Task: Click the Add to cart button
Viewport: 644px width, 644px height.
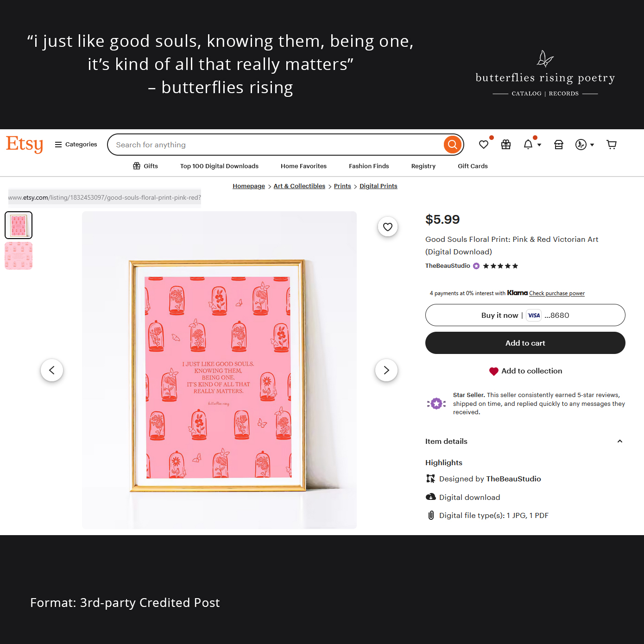Action: coord(525,343)
